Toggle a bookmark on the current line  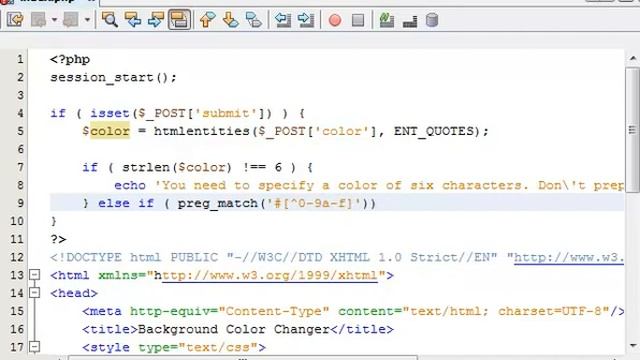click(254, 20)
